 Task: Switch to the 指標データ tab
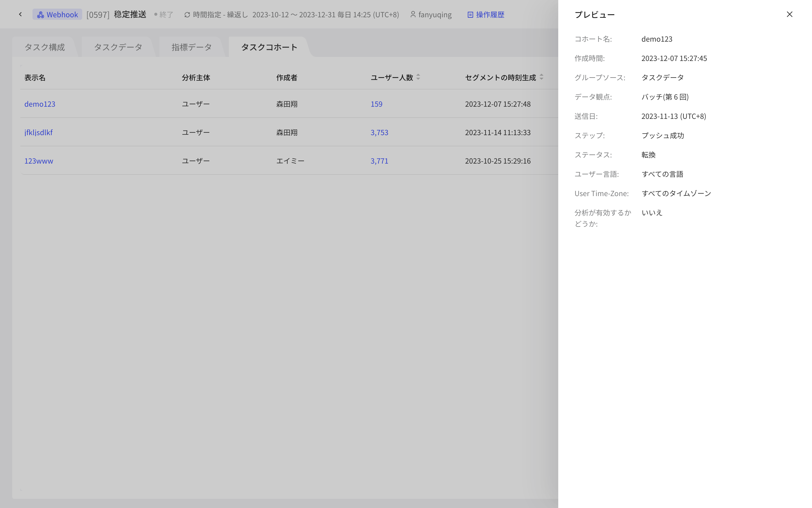click(x=192, y=47)
